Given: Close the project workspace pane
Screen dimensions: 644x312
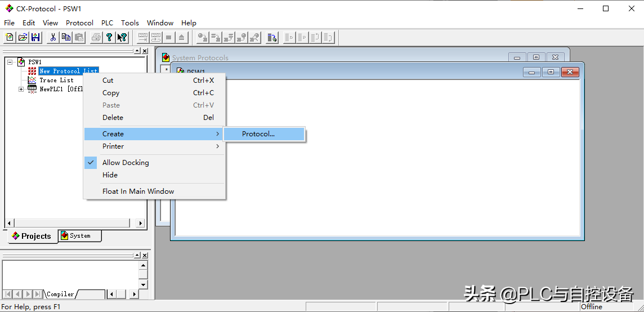Looking at the screenshot, I should (x=145, y=51).
